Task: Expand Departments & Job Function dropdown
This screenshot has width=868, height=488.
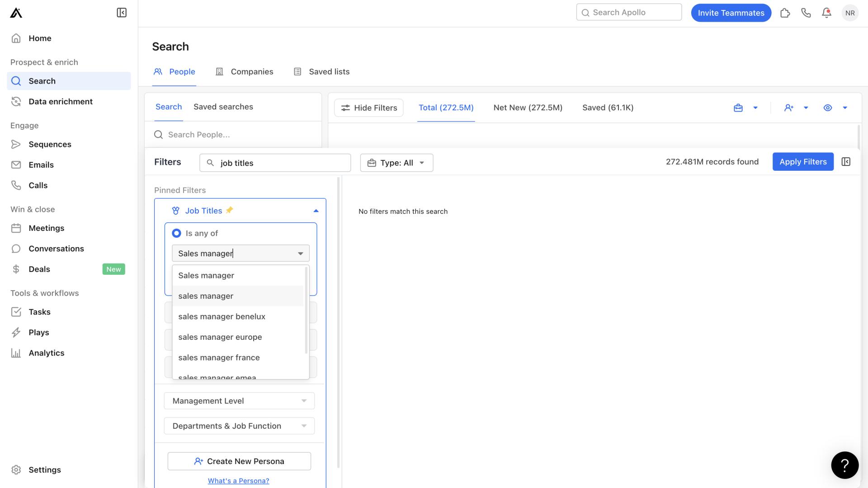Action: 239,426
